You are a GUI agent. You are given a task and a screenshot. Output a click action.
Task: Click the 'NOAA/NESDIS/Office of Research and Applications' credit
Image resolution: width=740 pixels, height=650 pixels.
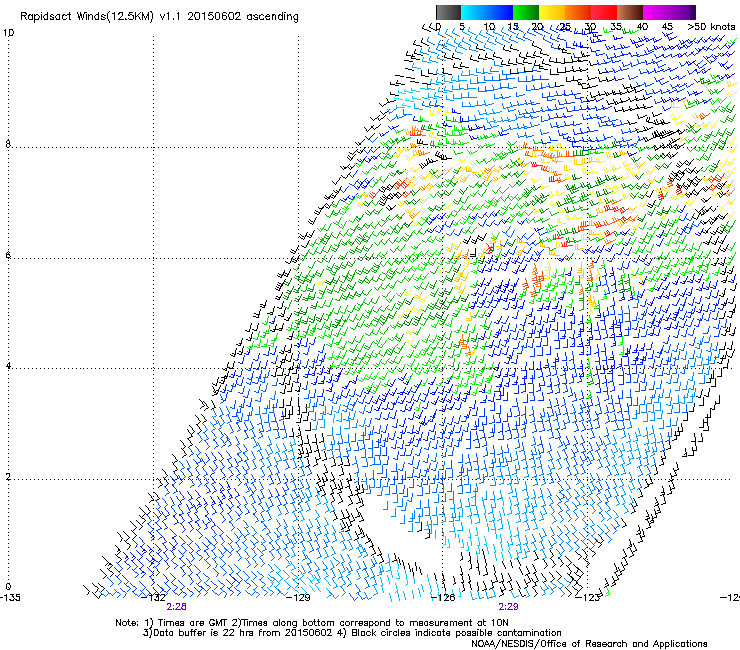coord(589,644)
